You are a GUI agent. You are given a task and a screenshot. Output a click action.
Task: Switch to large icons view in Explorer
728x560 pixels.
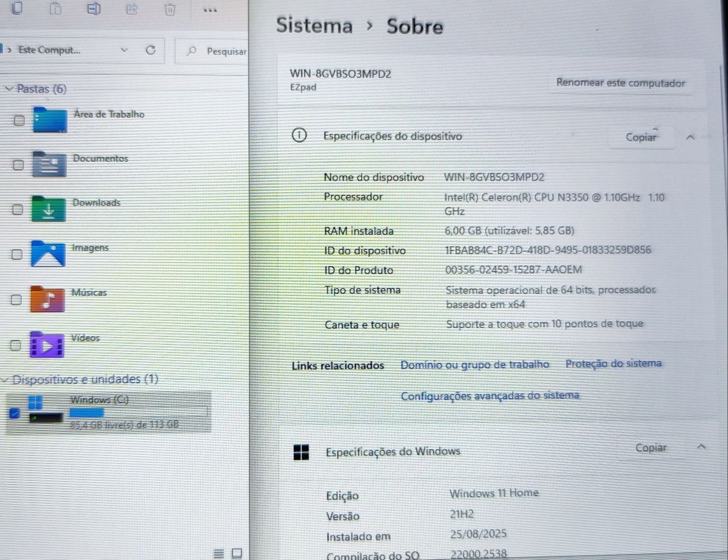point(237,553)
